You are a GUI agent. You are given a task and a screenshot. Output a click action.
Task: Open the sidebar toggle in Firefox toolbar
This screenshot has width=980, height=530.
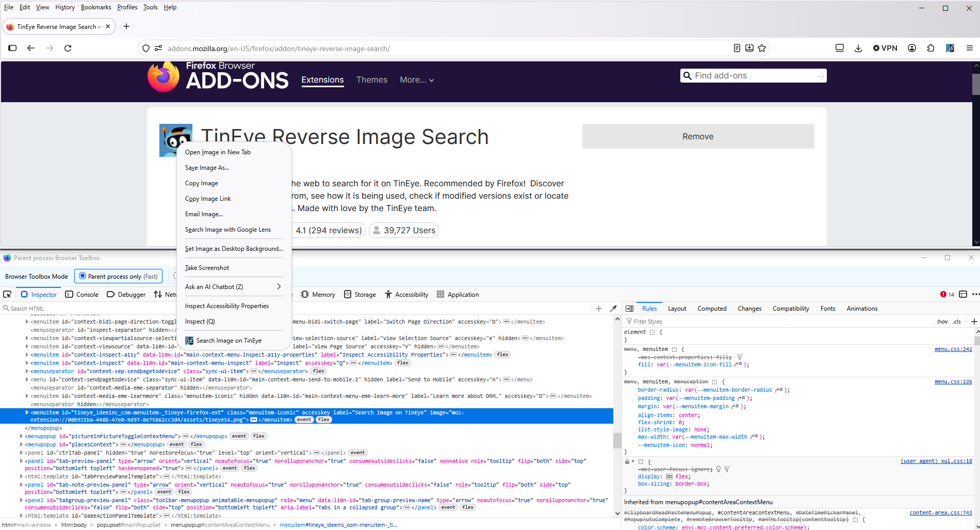pos(12,48)
